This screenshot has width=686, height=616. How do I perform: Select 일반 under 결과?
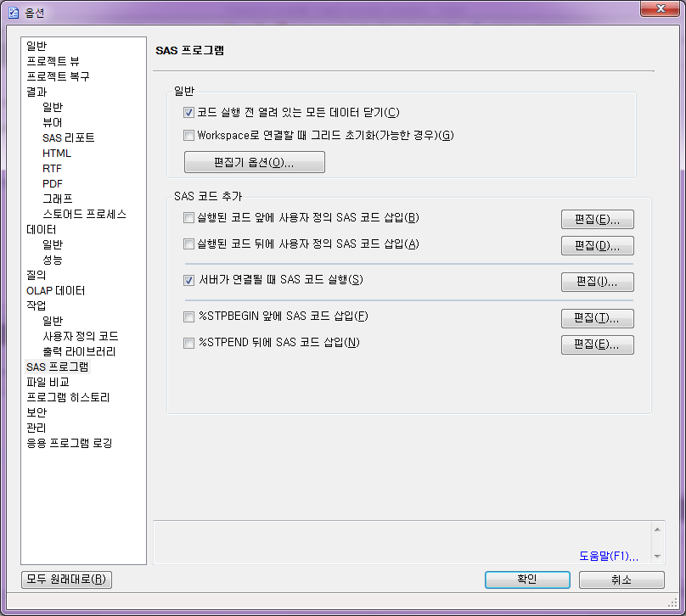tap(53, 107)
